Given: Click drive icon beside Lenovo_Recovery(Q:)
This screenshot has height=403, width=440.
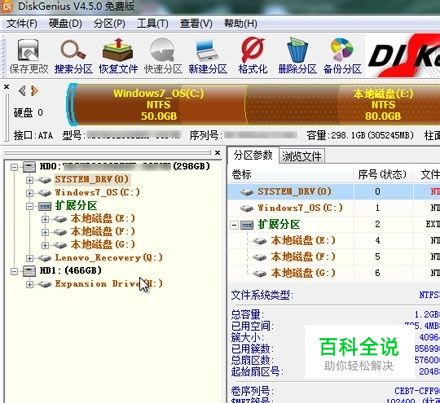Looking at the screenshot, I should pyautogui.click(x=44, y=258).
